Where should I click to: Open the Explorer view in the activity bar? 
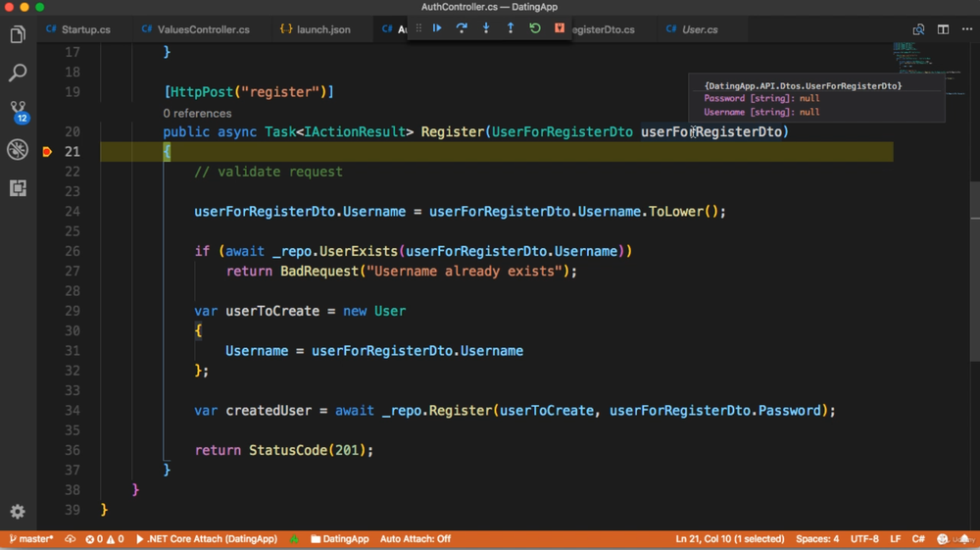coord(18,35)
